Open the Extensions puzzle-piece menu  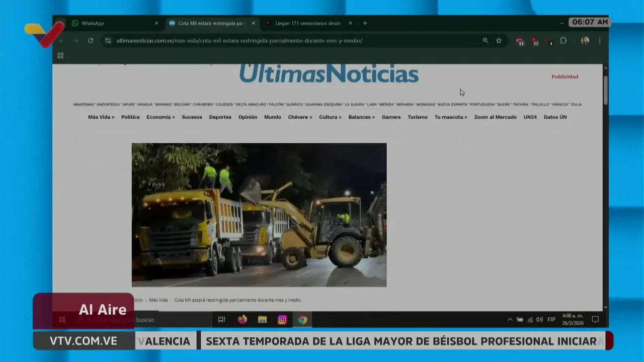coord(563,41)
